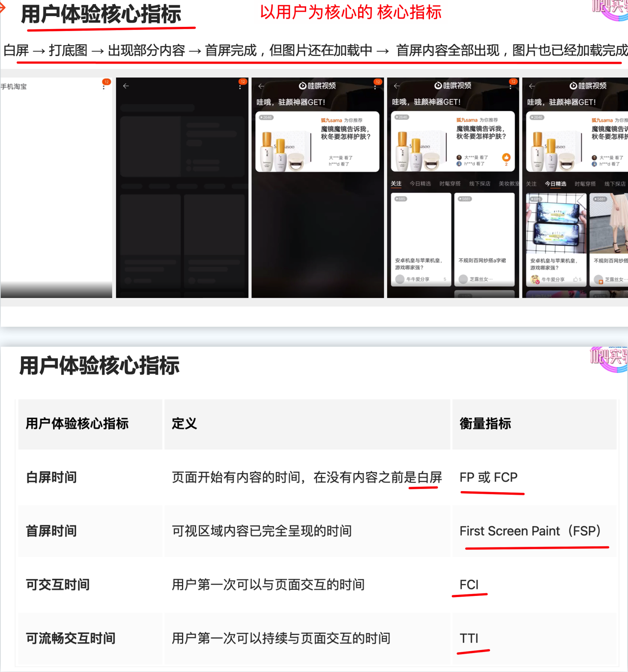
Task: Click the 首屏时间 table row label
Action: [51, 531]
